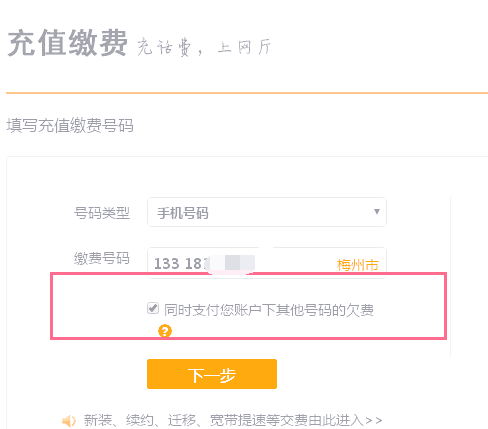Click inside the 缴费号码 input field
Screen dimensions: 488x429
coord(267,263)
